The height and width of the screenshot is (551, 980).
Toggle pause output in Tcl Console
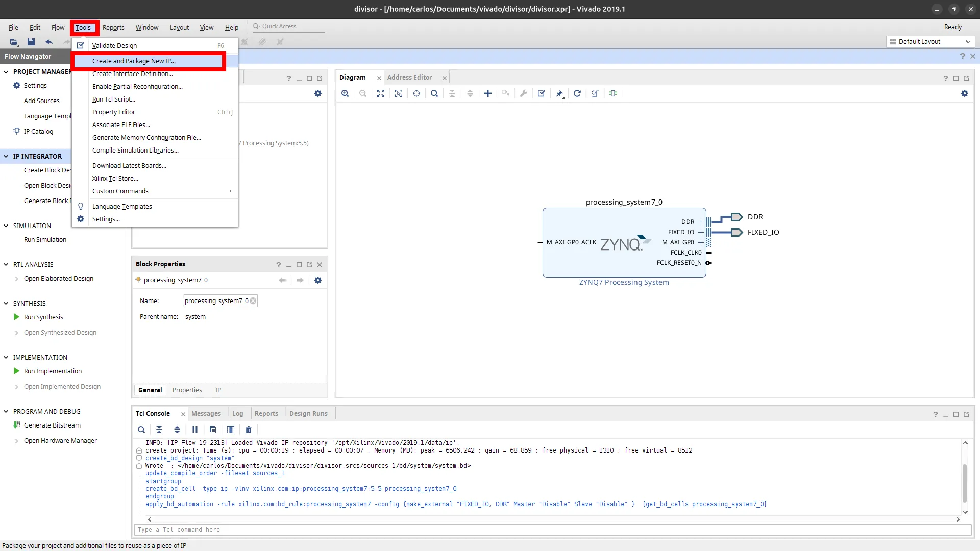pyautogui.click(x=195, y=430)
